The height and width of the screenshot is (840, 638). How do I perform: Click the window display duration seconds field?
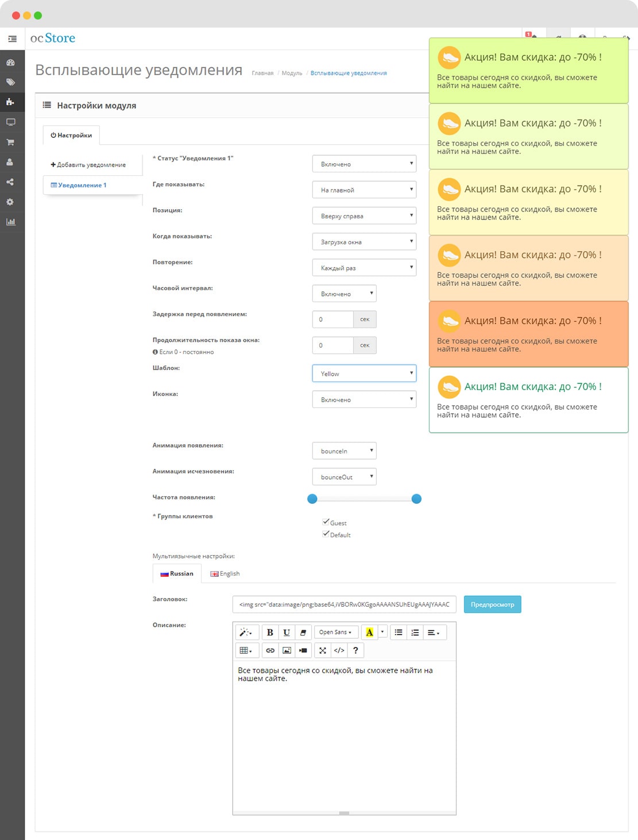(x=332, y=345)
